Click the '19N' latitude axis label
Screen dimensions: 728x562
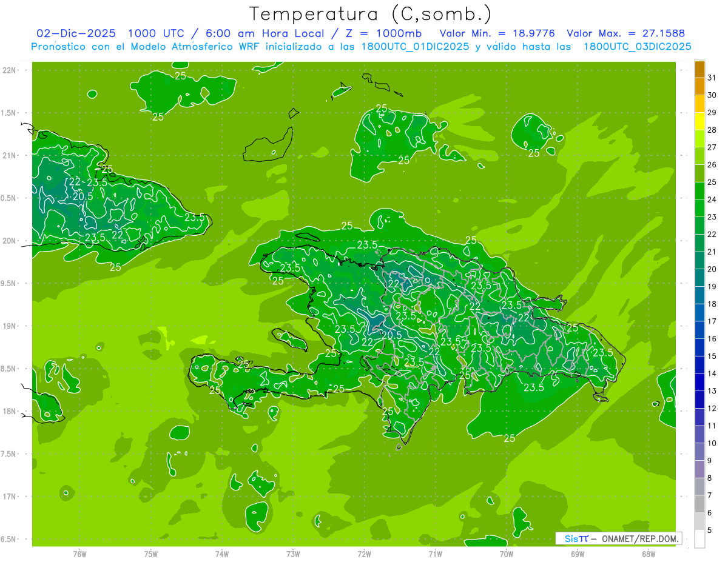[10, 326]
